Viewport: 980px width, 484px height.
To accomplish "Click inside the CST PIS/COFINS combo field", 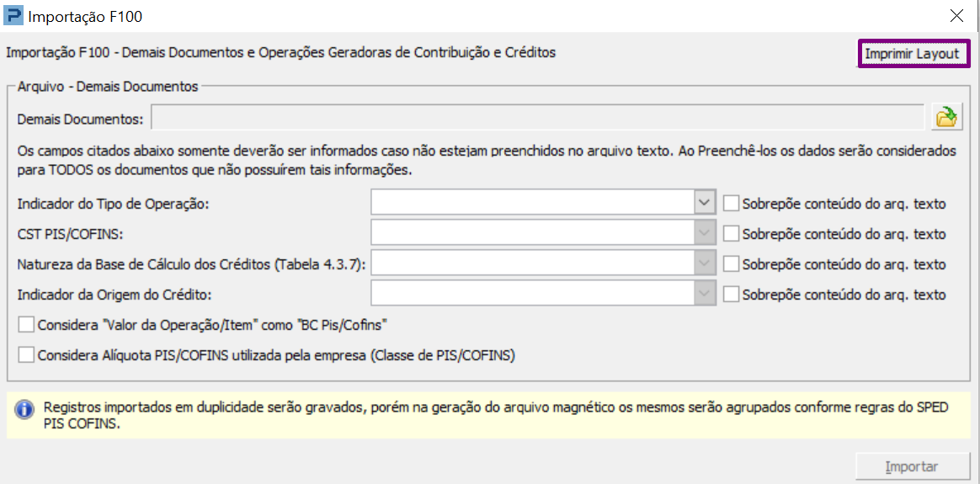I will coord(532,233).
